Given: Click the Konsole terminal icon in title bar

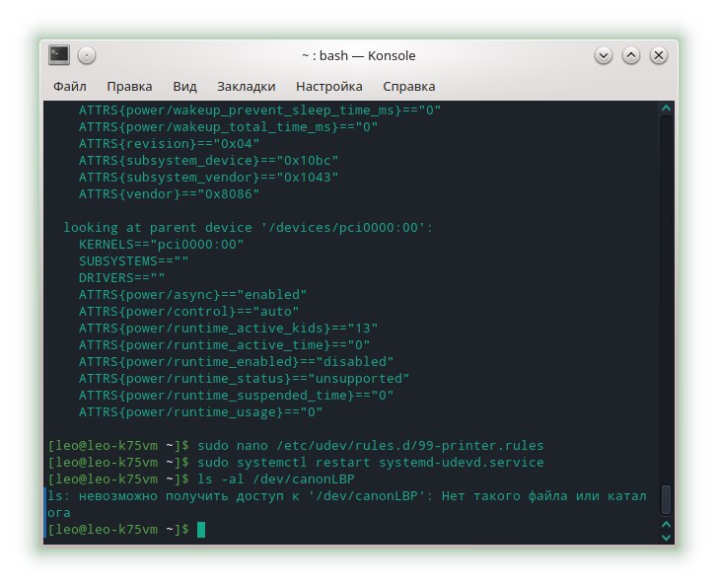Looking at the screenshot, I should (59, 55).
